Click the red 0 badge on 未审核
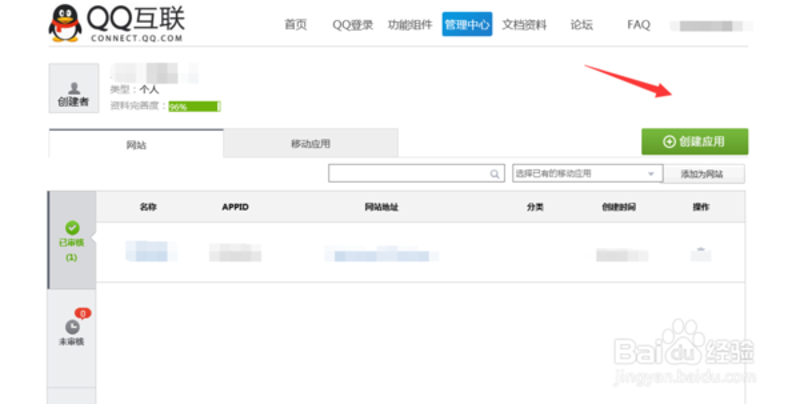The width and height of the screenshot is (800, 404). [83, 313]
